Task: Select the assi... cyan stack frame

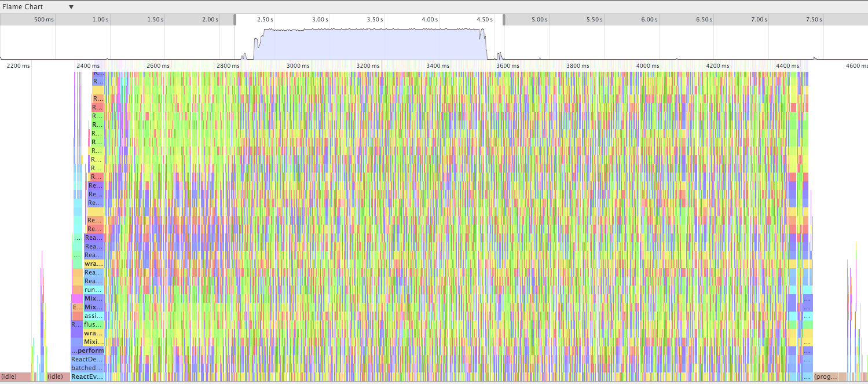Action: tap(94, 316)
